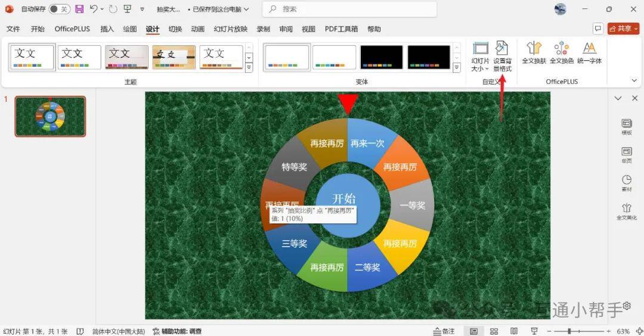Select the third theme with brown bar

[x=126, y=57]
